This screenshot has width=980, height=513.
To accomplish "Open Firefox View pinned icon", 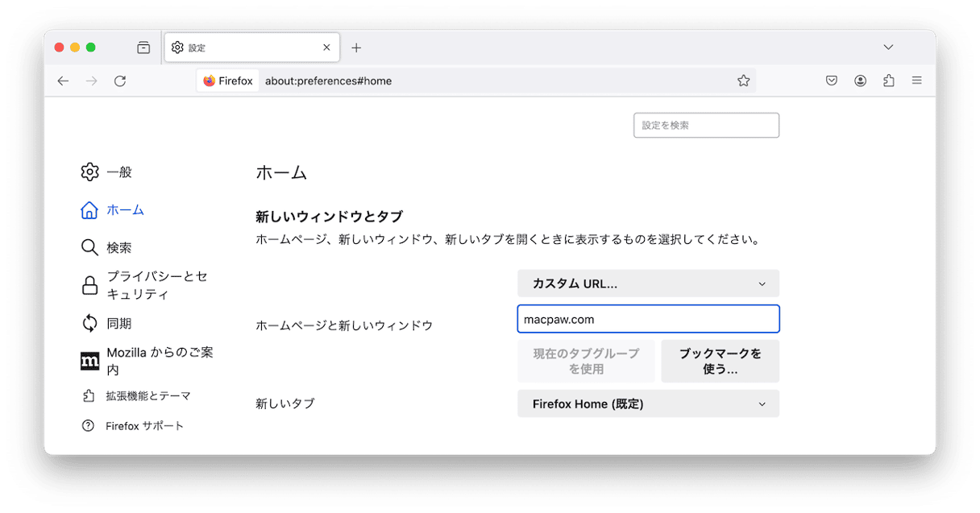I will pyautogui.click(x=143, y=48).
